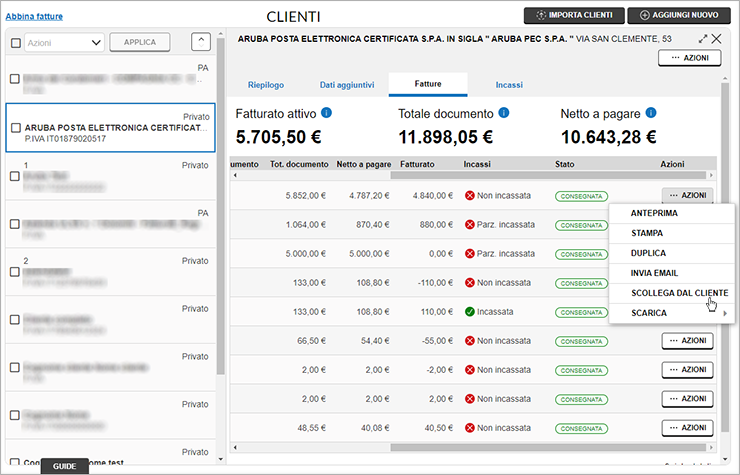This screenshot has width=740, height=475.
Task: Click the red status icon in the 5.852,00 € row
Action: tap(470, 195)
